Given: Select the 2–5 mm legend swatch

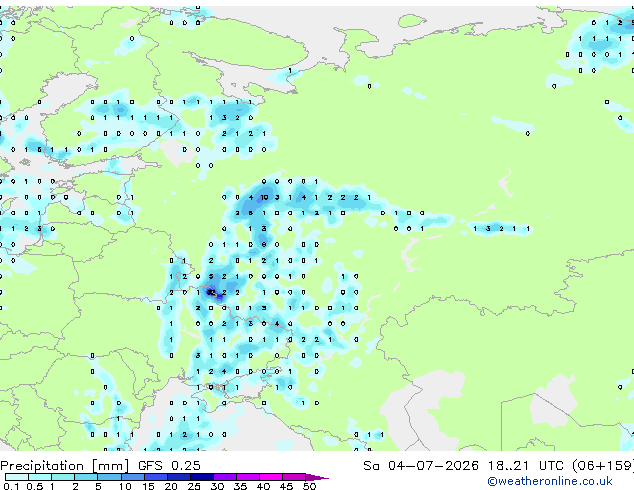Looking at the screenshot, I should pyautogui.click(x=86, y=477).
